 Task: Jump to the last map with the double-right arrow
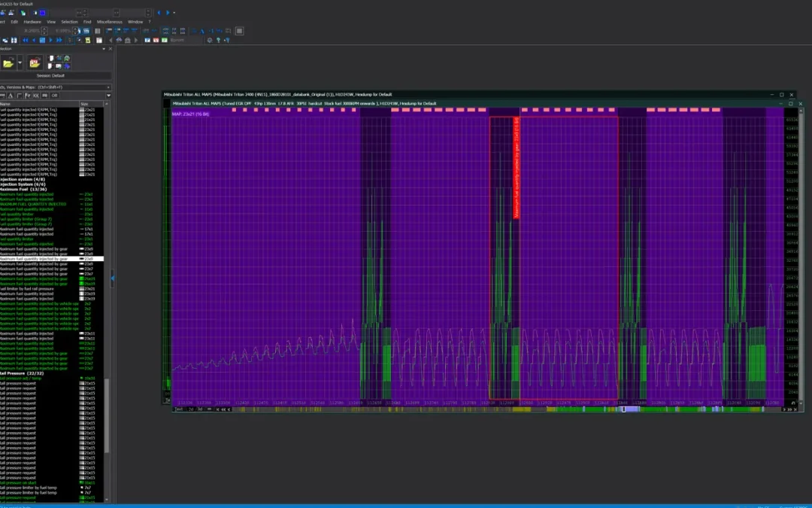pyautogui.click(x=59, y=40)
